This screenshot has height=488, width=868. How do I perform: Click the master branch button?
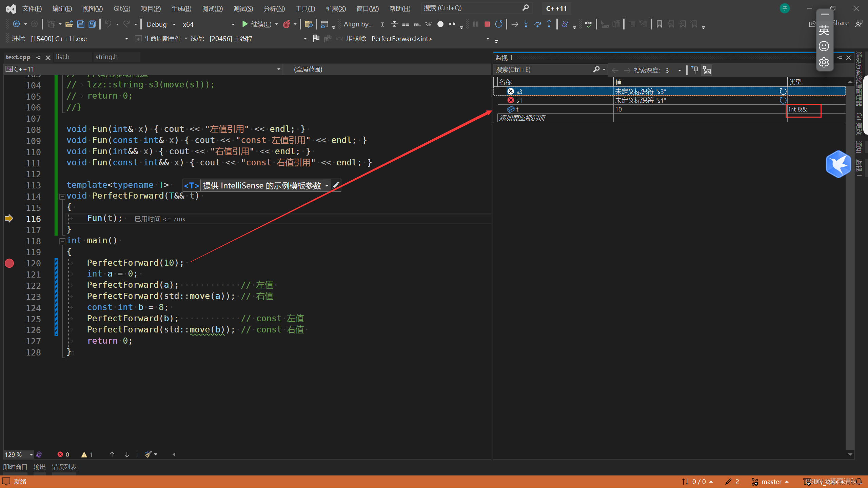(x=770, y=482)
